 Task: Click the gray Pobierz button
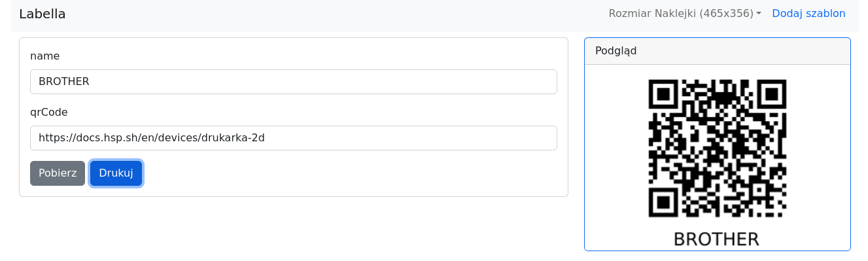click(58, 173)
